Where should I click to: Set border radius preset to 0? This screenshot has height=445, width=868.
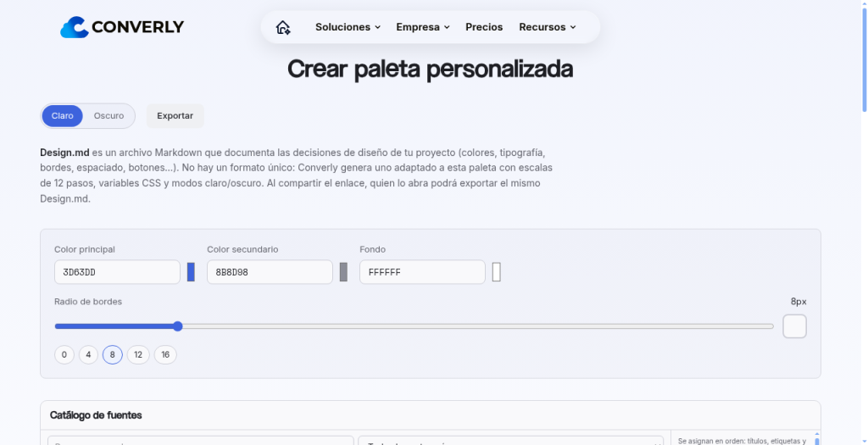(x=64, y=355)
